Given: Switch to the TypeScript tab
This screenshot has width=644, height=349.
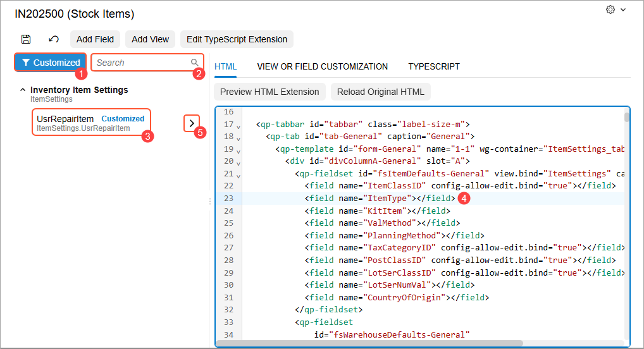Looking at the screenshot, I should (x=434, y=66).
